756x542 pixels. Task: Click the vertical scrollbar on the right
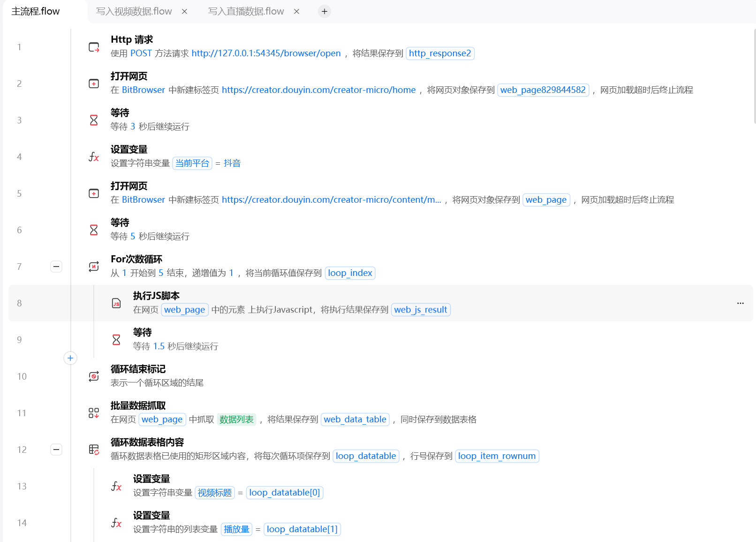tap(754, 75)
